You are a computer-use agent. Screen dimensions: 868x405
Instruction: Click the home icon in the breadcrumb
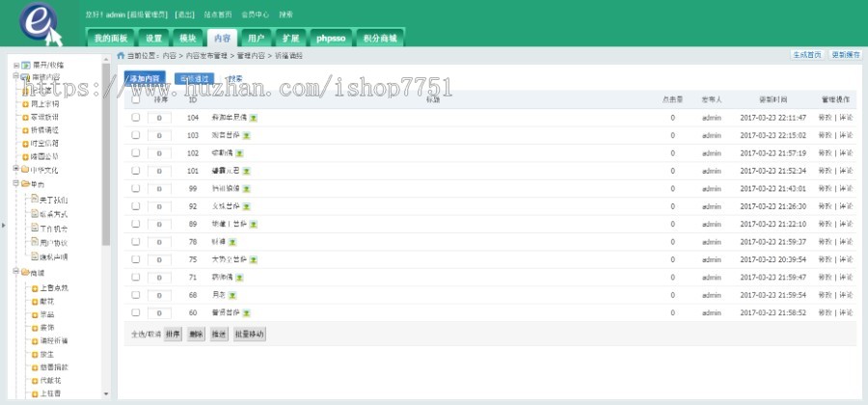[x=121, y=55]
